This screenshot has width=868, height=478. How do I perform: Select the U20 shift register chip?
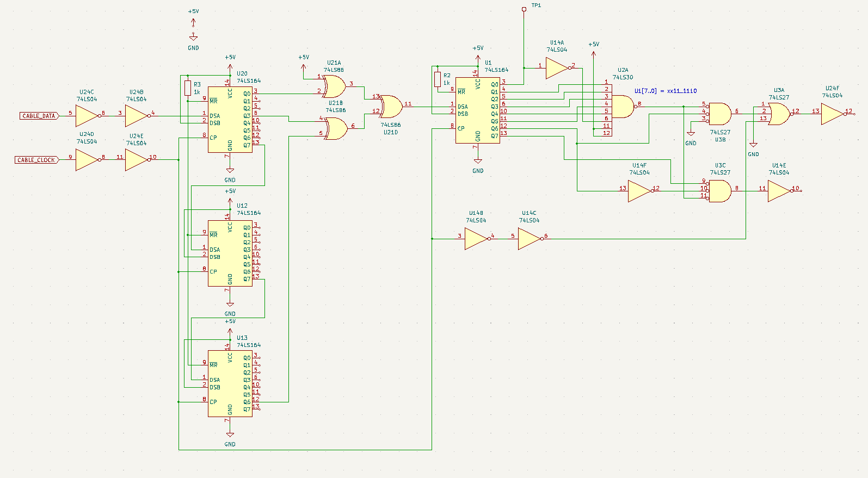tap(230, 120)
